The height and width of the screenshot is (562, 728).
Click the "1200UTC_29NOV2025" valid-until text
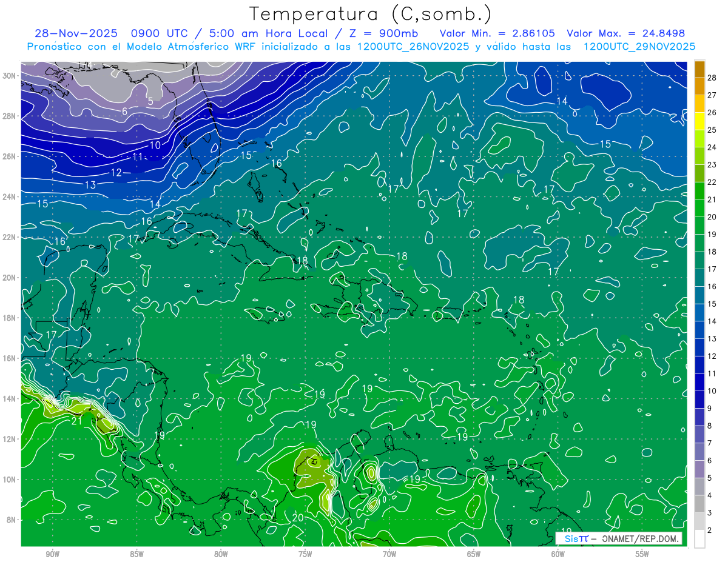639,47
